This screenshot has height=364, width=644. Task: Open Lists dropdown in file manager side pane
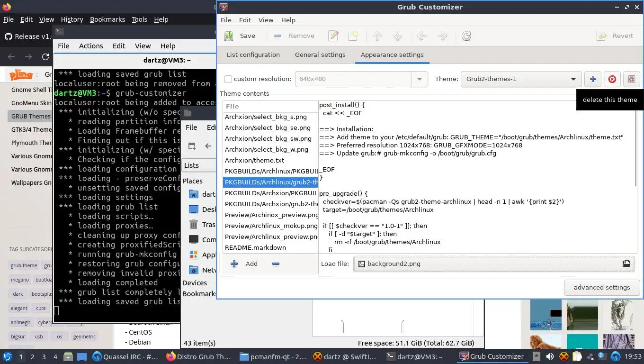pos(199,165)
